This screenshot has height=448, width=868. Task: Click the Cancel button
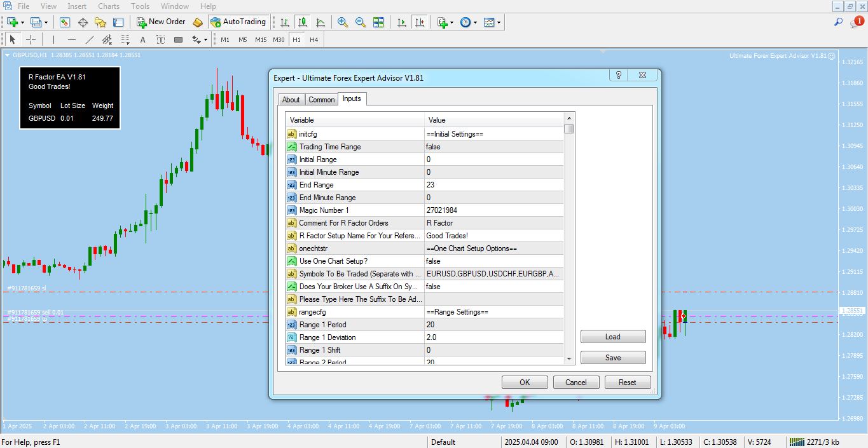point(576,383)
